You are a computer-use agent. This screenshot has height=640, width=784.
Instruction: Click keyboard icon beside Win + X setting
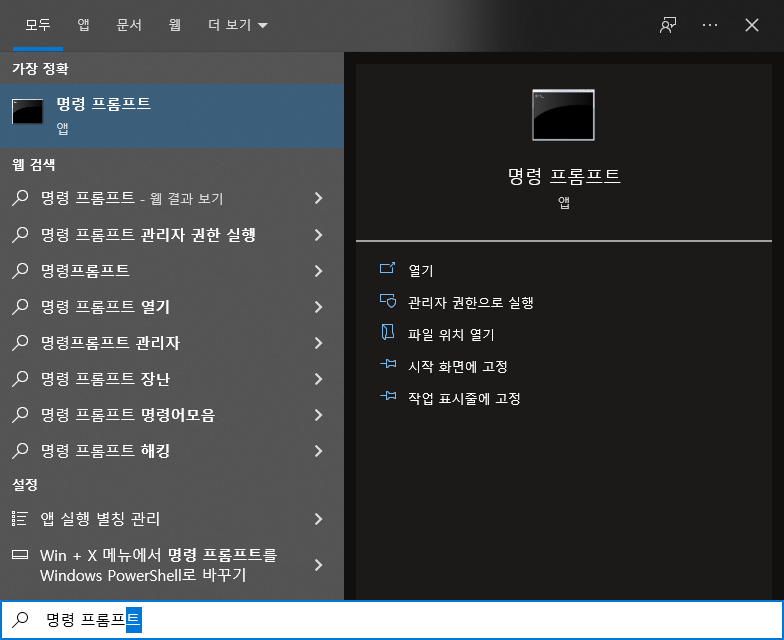pos(20,554)
